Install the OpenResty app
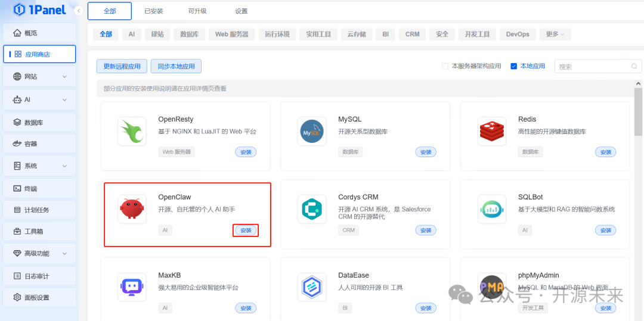Viewport: 644px width, 321px height. point(246,152)
